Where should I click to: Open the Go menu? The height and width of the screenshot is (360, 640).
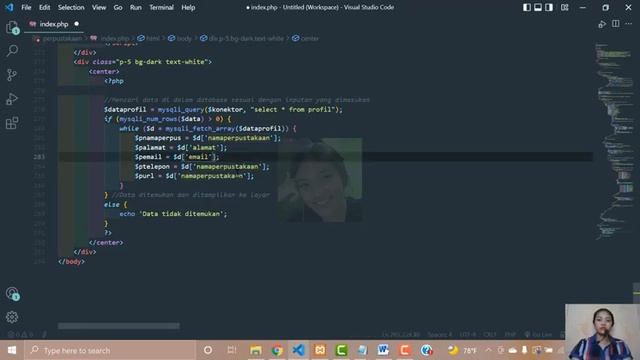coord(118,7)
